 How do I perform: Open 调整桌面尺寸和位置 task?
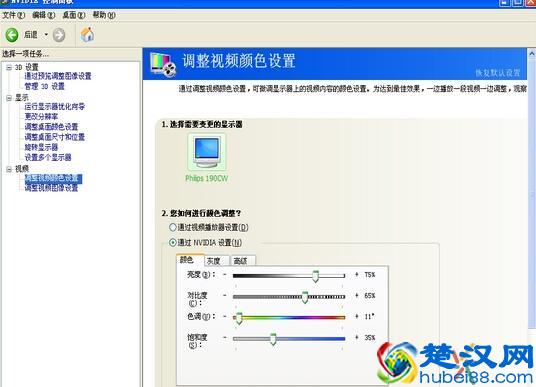pos(55,137)
